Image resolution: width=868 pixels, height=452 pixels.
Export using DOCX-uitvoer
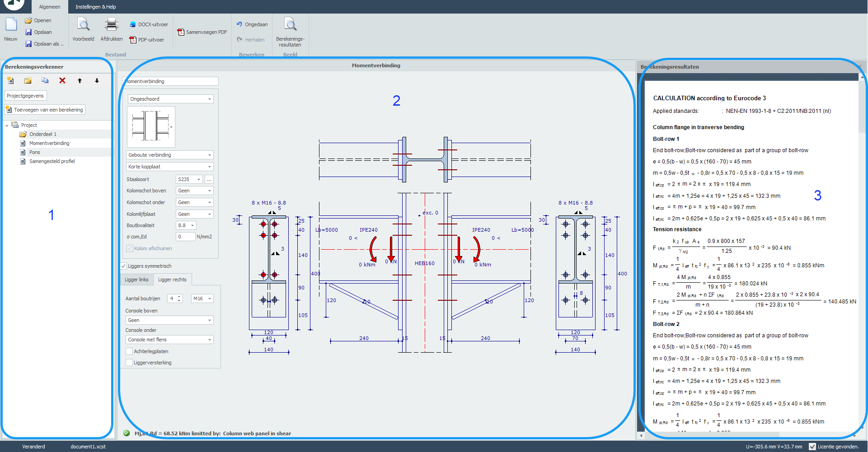(149, 24)
